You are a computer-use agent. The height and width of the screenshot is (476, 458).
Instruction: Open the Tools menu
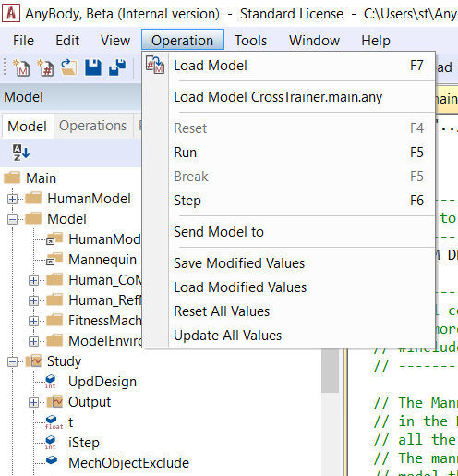(x=250, y=41)
